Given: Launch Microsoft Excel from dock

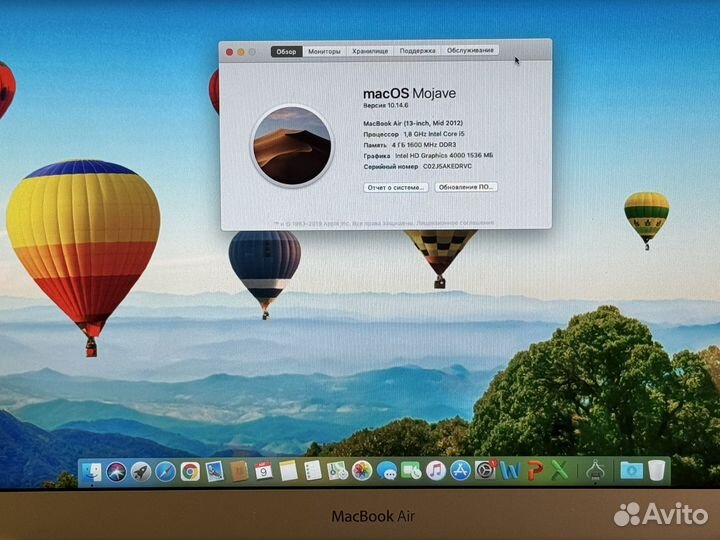Looking at the screenshot, I should 559,471.
